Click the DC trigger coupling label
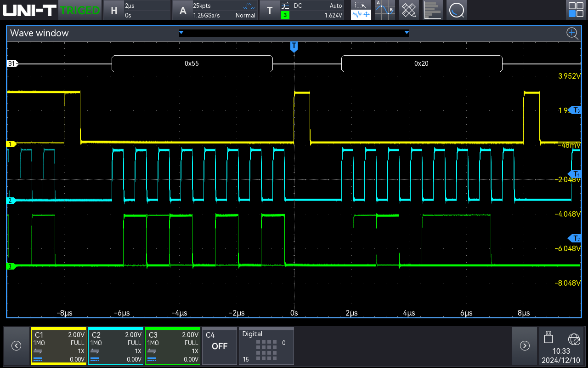The width and height of the screenshot is (588, 368). coord(298,6)
